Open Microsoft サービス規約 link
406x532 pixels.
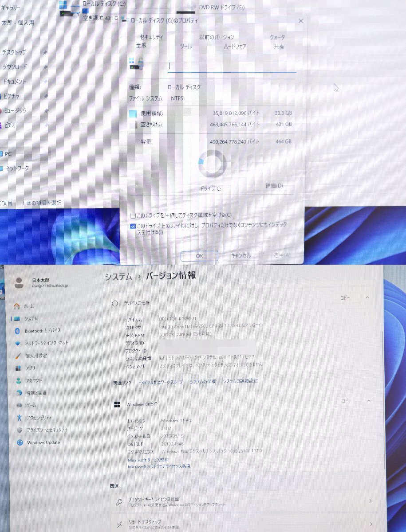coord(148,460)
